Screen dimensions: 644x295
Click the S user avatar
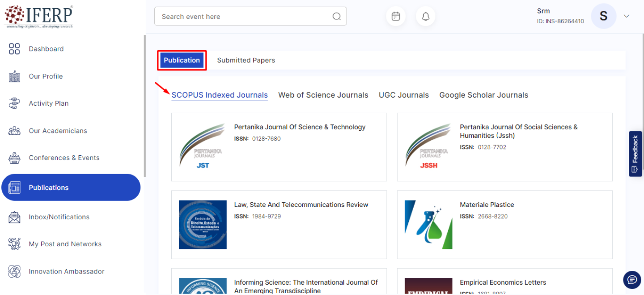[x=603, y=16]
